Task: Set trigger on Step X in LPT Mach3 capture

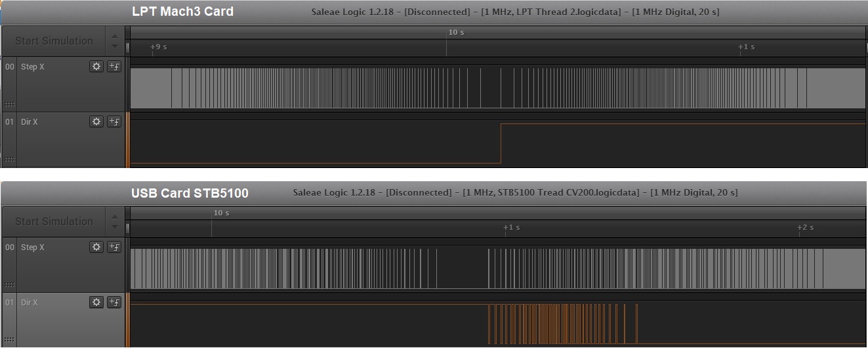Action: pyautogui.click(x=114, y=66)
